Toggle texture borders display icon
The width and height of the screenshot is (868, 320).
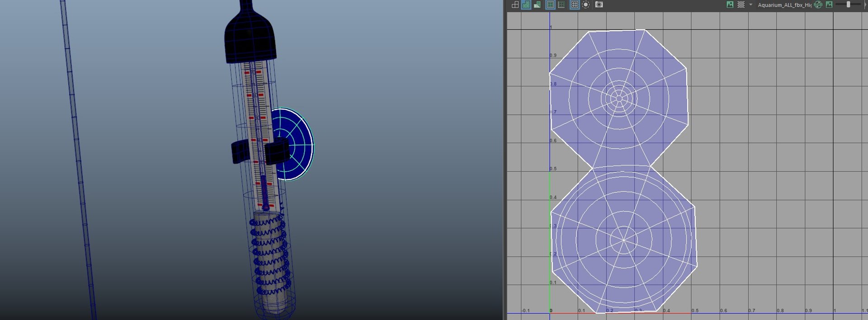coord(550,5)
